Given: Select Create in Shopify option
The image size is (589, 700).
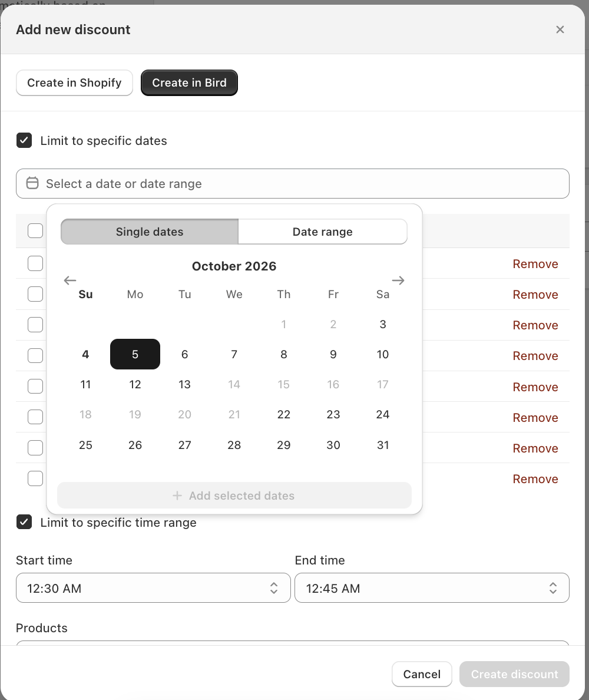Looking at the screenshot, I should pos(75,82).
